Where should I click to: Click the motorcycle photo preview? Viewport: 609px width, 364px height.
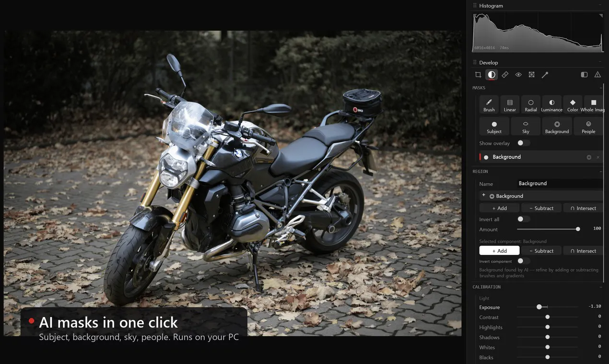(x=233, y=183)
